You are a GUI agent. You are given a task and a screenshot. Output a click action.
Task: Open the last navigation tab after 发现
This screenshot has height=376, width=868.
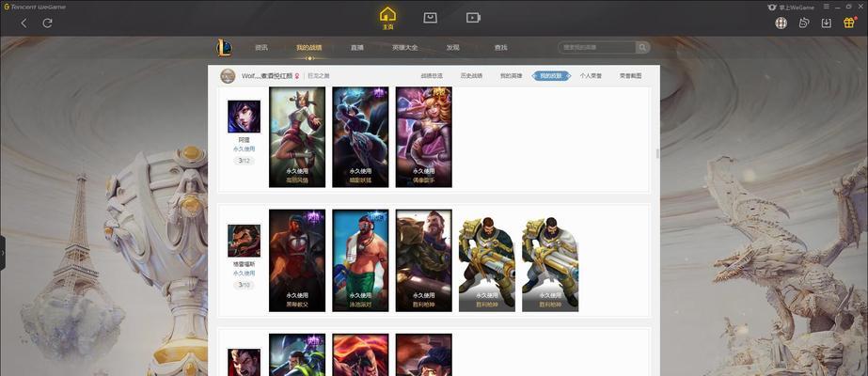(500, 48)
